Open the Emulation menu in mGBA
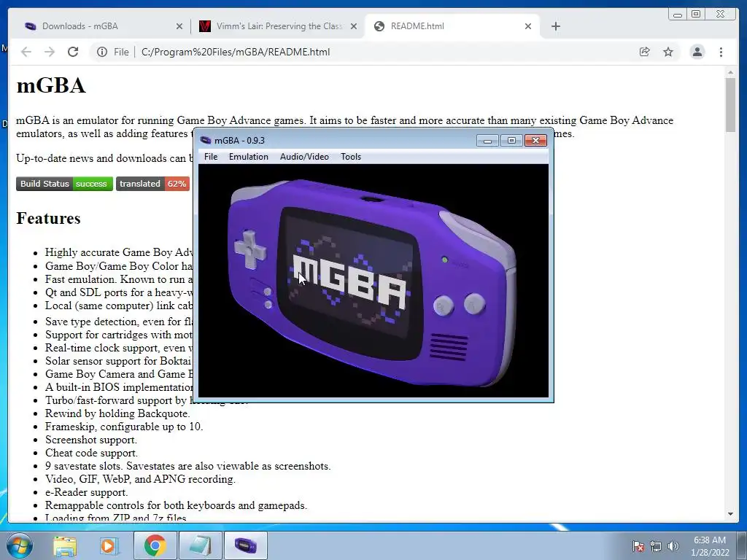747x560 pixels. click(x=248, y=157)
